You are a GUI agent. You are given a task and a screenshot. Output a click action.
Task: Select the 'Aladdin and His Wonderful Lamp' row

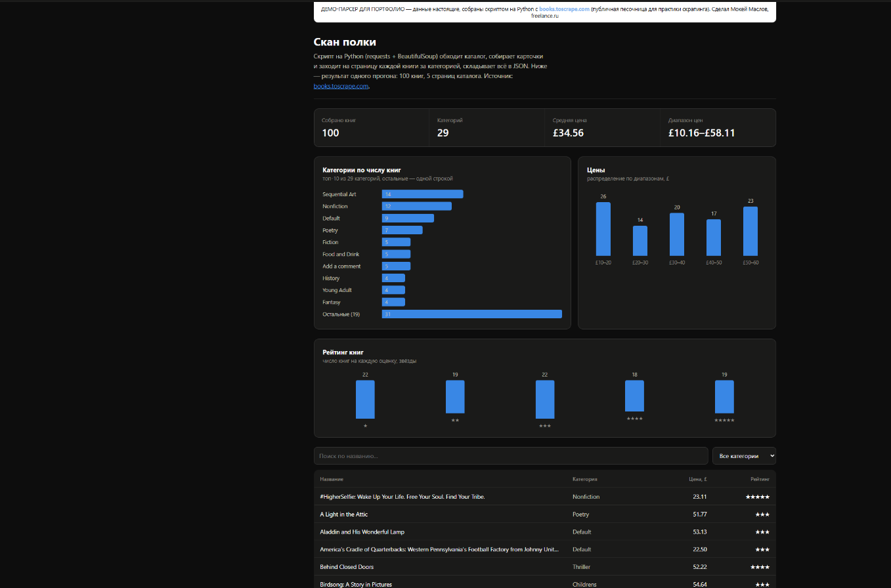(545, 532)
